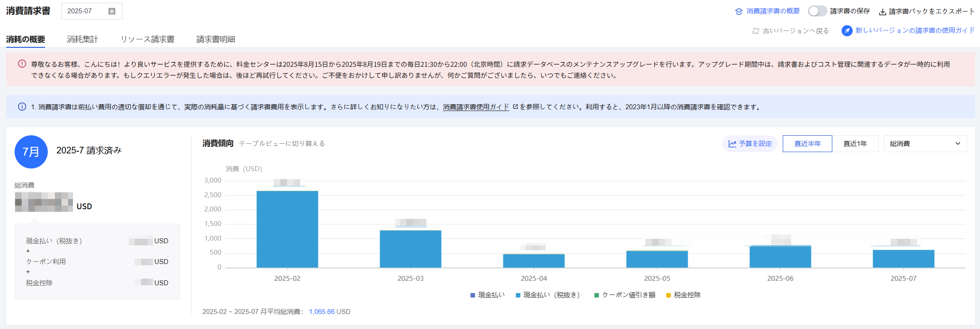Click the blue 現金払い（税抜き） legend swatch
This screenshot has width=980, height=329.
(518, 295)
